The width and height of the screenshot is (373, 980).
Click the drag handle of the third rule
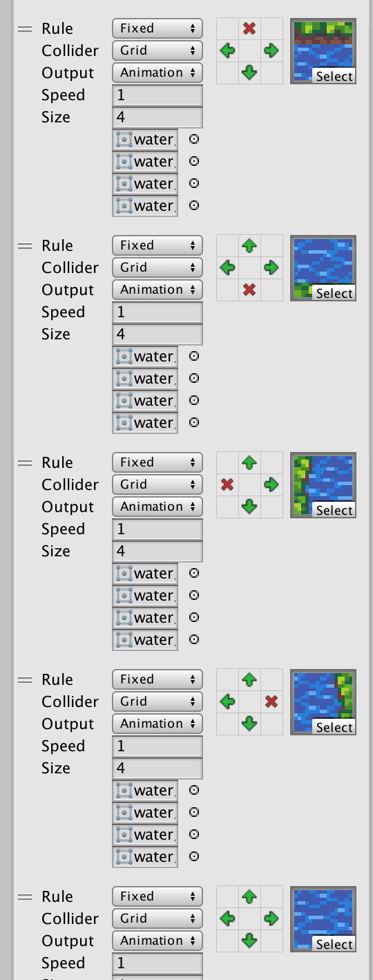pos(25,462)
